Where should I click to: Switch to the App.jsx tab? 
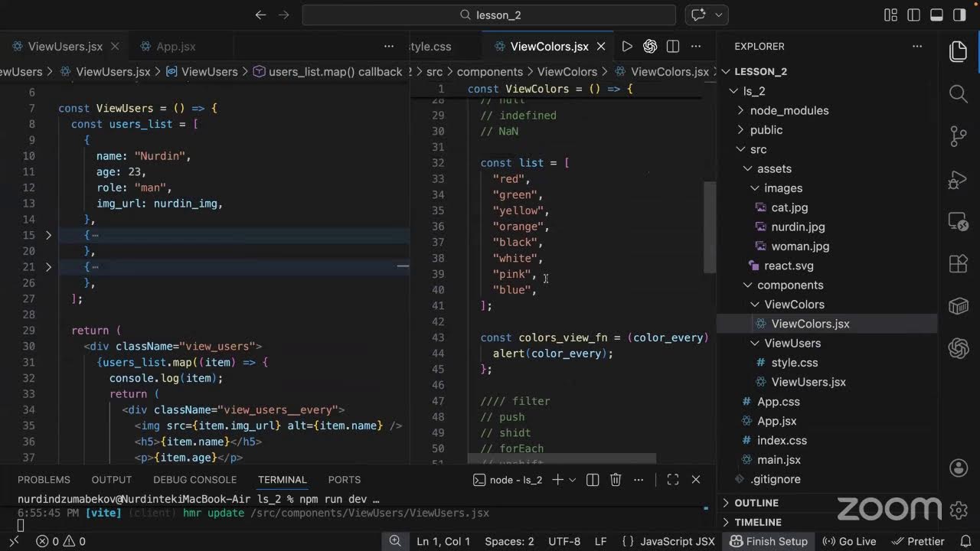(x=176, y=47)
